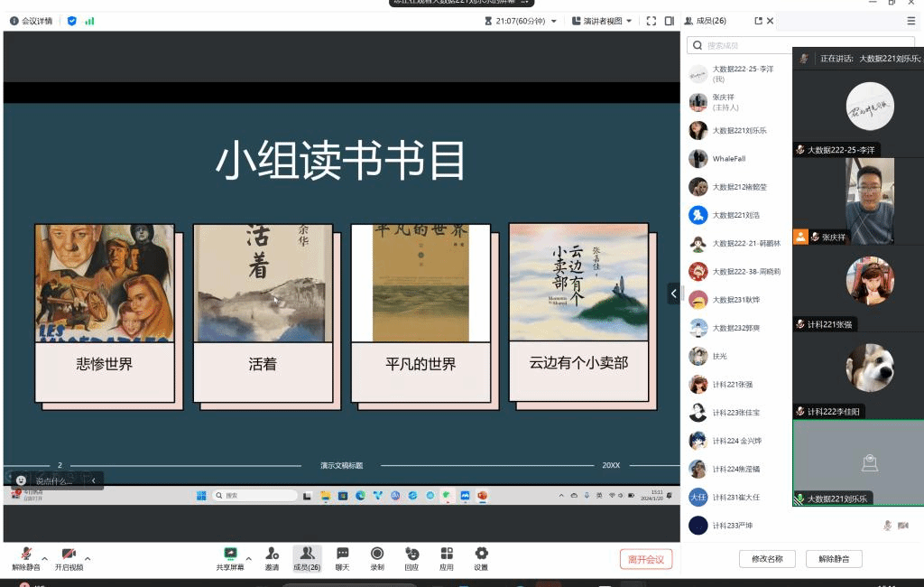Click the Share Screen (共享屏幕) icon
Screen dimensions: 924x587
click(x=230, y=554)
